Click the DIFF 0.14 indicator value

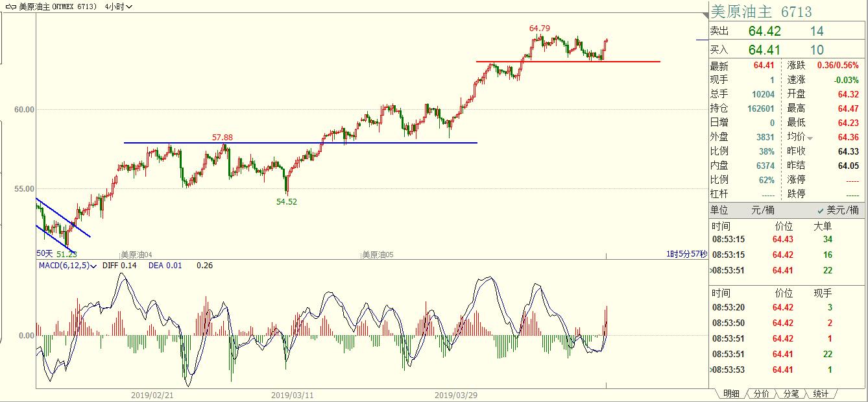coord(119,265)
